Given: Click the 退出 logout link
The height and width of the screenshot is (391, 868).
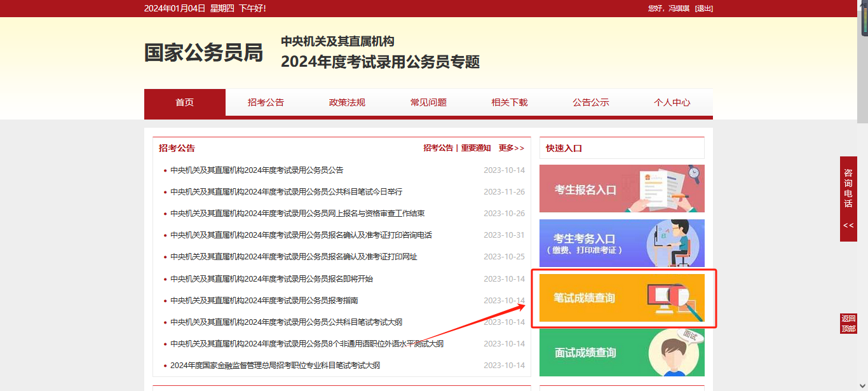Looking at the screenshot, I should [x=704, y=8].
